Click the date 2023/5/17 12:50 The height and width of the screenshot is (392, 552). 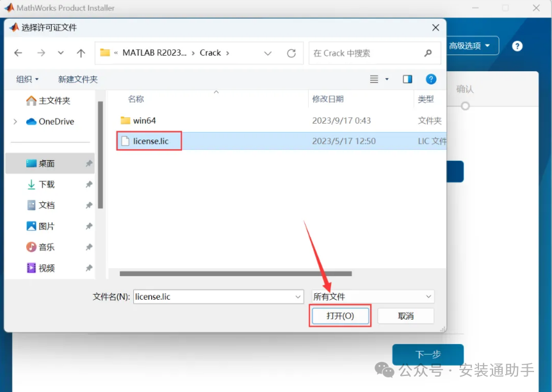[344, 141]
